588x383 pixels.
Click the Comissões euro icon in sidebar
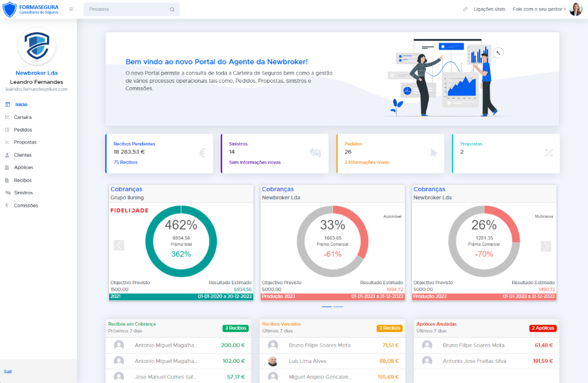click(7, 205)
